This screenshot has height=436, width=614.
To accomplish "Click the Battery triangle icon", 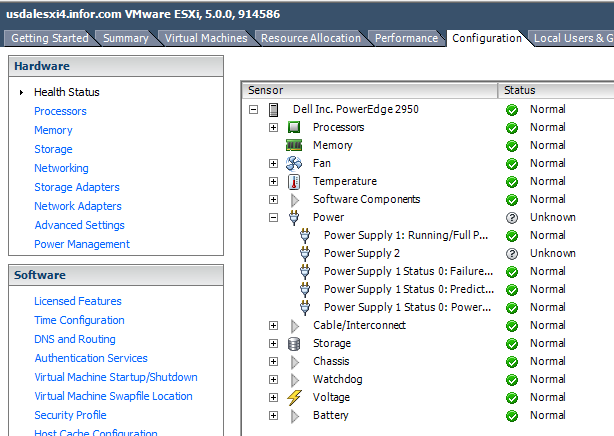I will click(x=295, y=416).
